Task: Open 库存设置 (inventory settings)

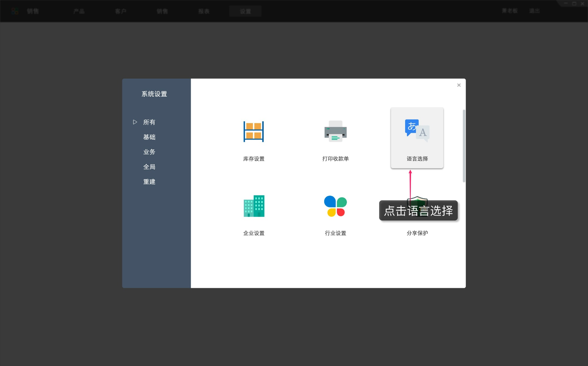Action: 253,138
